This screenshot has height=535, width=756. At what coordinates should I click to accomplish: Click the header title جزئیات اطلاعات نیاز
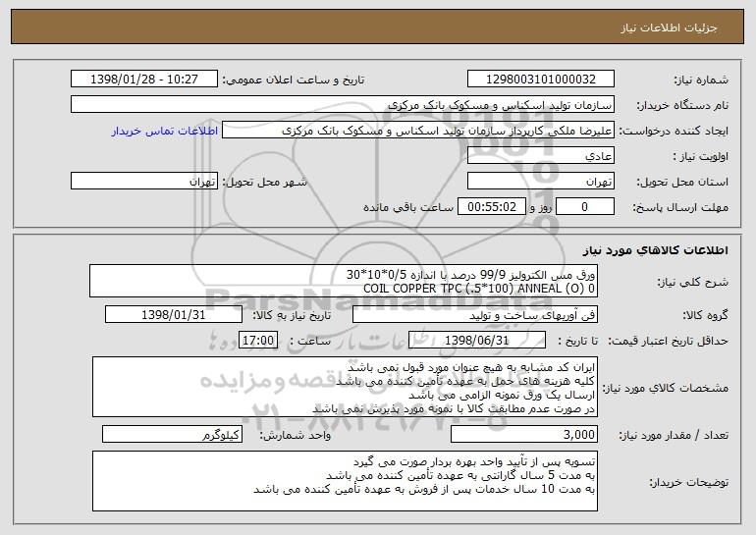[x=669, y=27]
